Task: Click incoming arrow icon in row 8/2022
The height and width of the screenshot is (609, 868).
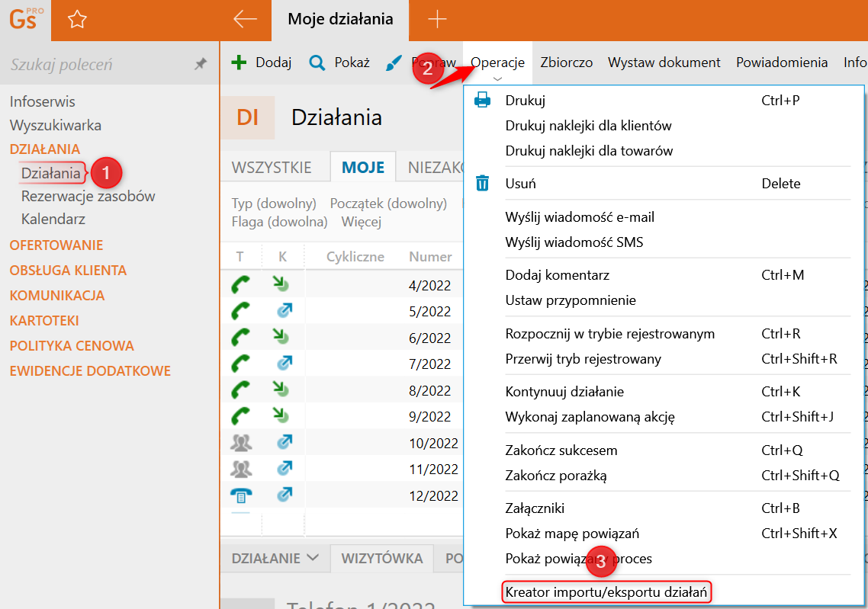Action: [281, 389]
